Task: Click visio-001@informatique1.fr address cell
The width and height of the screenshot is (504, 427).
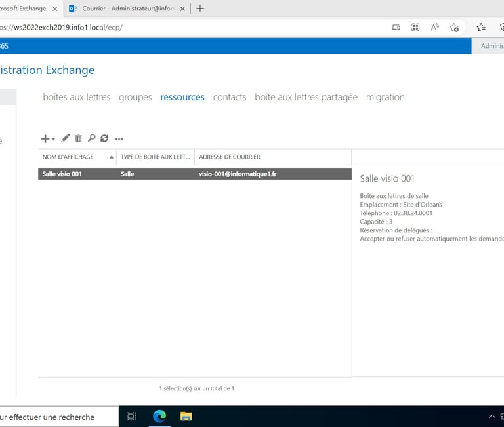Action: 238,174
